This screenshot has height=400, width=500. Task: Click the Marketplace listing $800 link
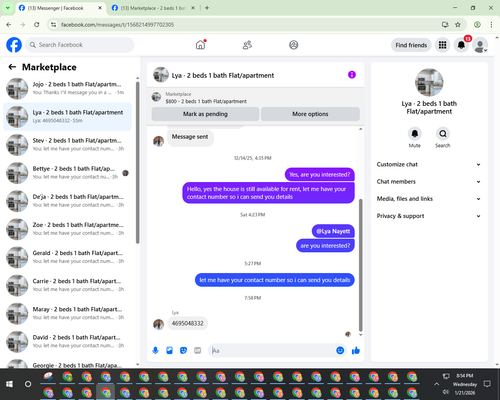206,101
